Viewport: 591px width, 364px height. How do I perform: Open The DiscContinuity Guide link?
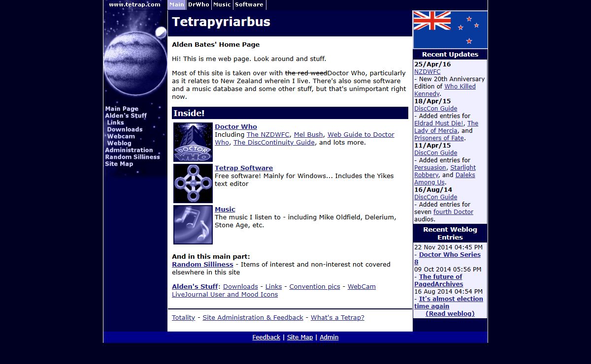pyautogui.click(x=274, y=142)
